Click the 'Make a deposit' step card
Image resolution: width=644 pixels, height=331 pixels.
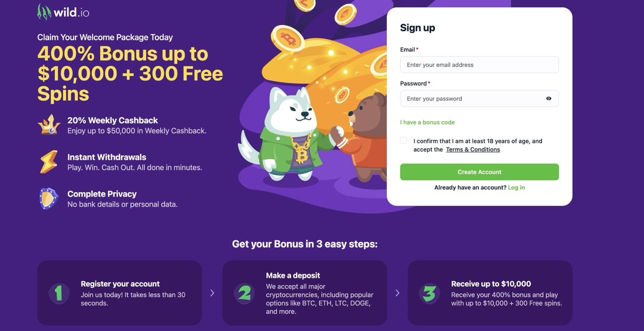click(x=304, y=293)
